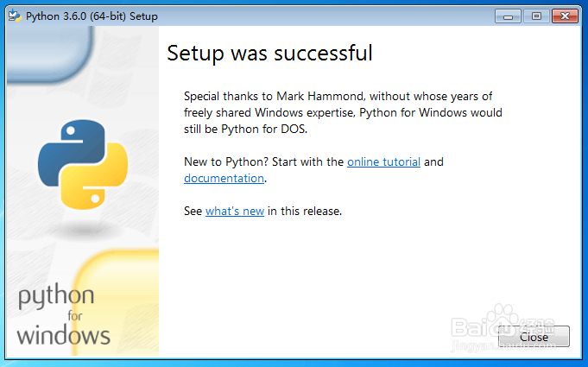This screenshot has height=367, width=588.
Task: Click the greyed-out maximize button
Action: pyautogui.click(x=536, y=16)
